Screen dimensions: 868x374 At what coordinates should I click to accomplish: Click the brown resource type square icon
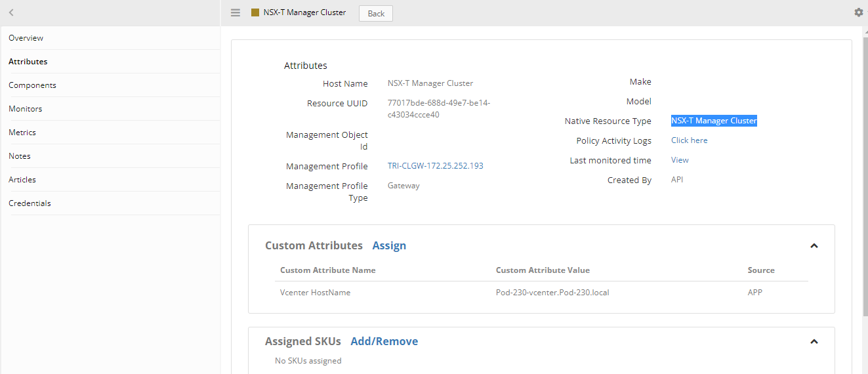(255, 12)
